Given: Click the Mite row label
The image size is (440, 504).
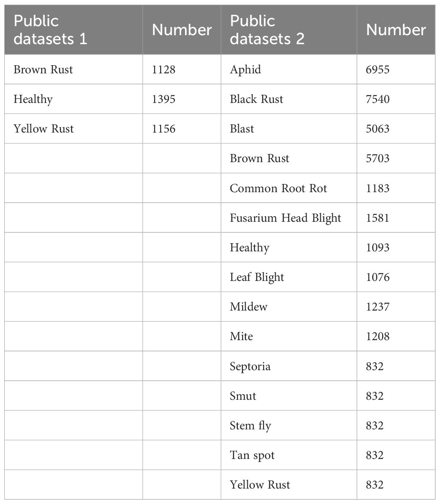Looking at the screenshot, I should tap(241, 336).
